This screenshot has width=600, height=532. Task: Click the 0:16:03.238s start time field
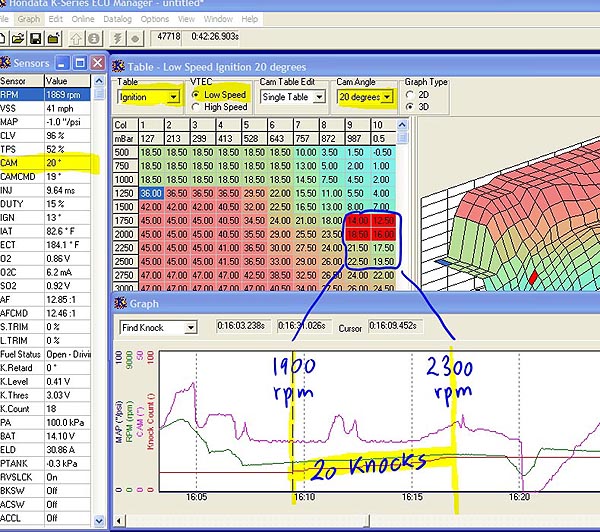point(243,326)
